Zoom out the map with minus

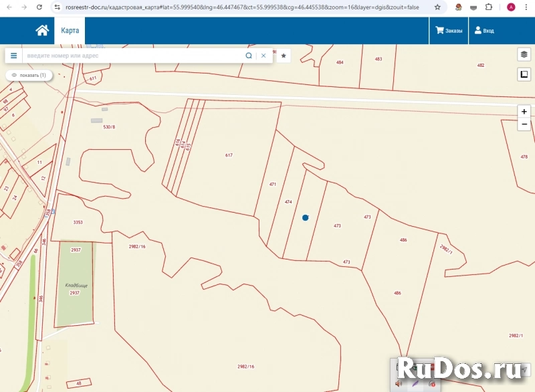tap(524, 124)
